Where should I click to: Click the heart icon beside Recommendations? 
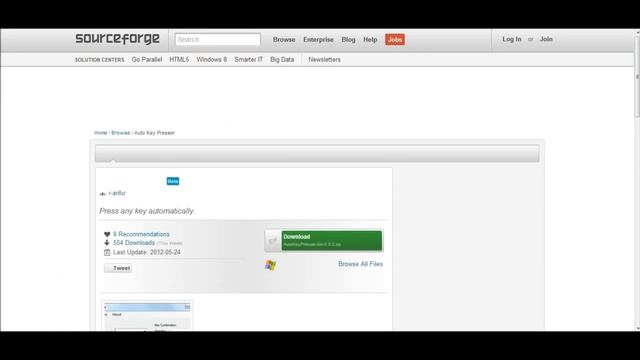click(107, 234)
